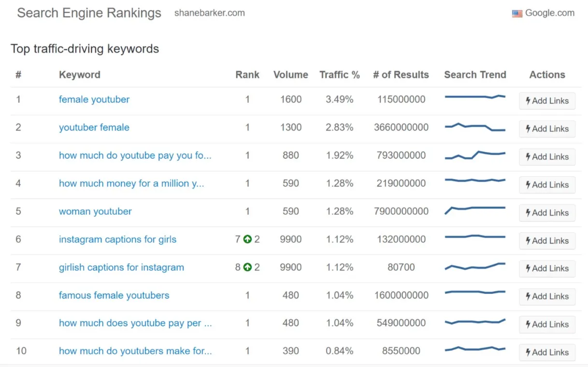Click the 219000000 results value
588x367 pixels.
click(402, 184)
